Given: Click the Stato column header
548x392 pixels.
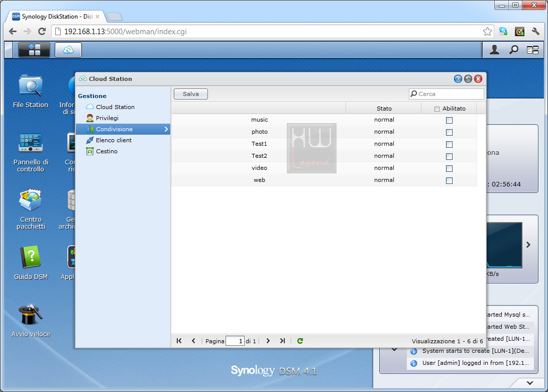Looking at the screenshot, I should [384, 109].
